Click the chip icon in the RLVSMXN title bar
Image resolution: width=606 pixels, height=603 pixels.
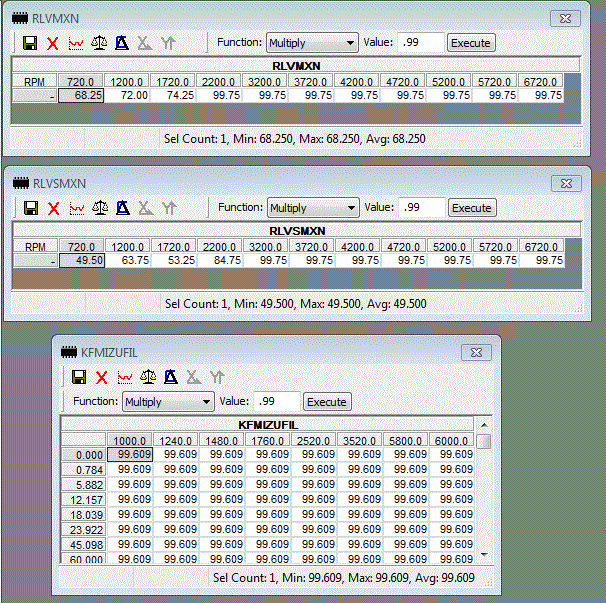click(x=21, y=184)
